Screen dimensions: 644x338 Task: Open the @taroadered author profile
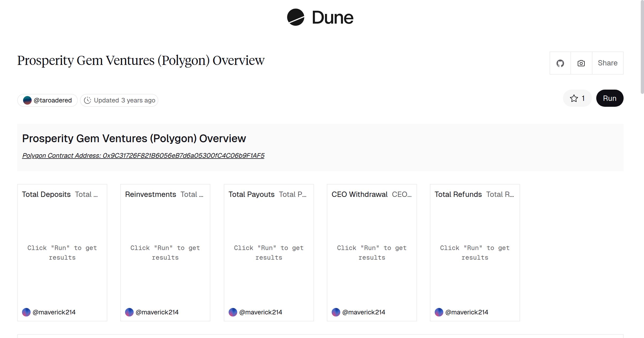[53, 100]
